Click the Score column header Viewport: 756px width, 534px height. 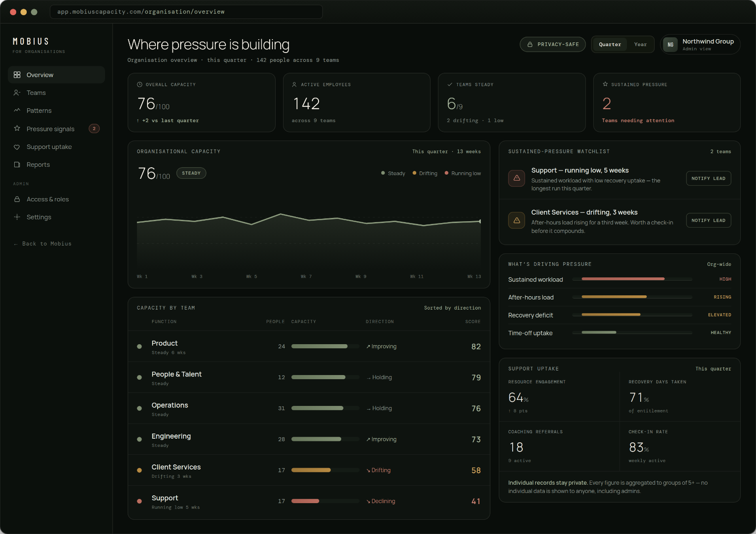[x=473, y=322]
